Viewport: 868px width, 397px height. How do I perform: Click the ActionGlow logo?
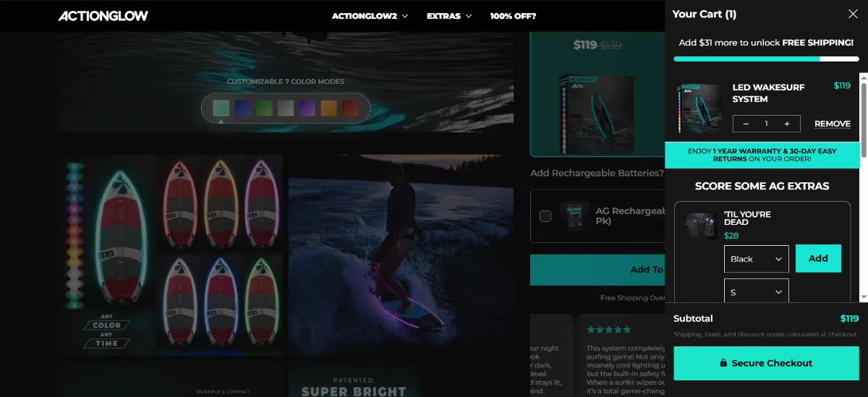click(103, 15)
